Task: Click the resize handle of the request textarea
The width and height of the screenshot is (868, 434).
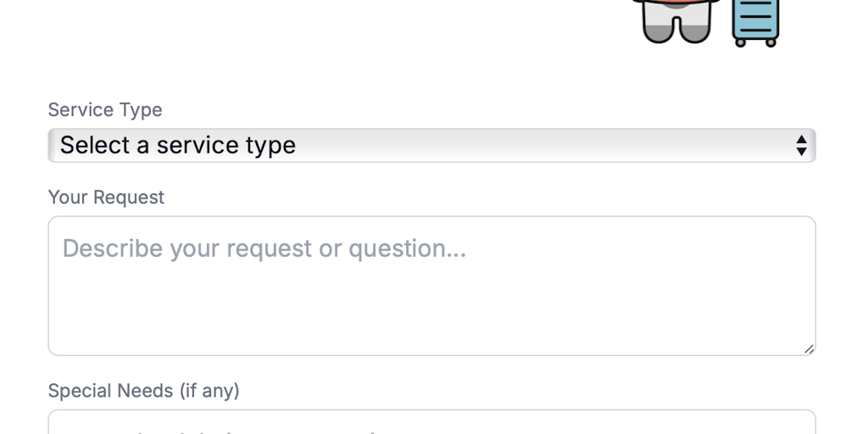Action: click(809, 348)
